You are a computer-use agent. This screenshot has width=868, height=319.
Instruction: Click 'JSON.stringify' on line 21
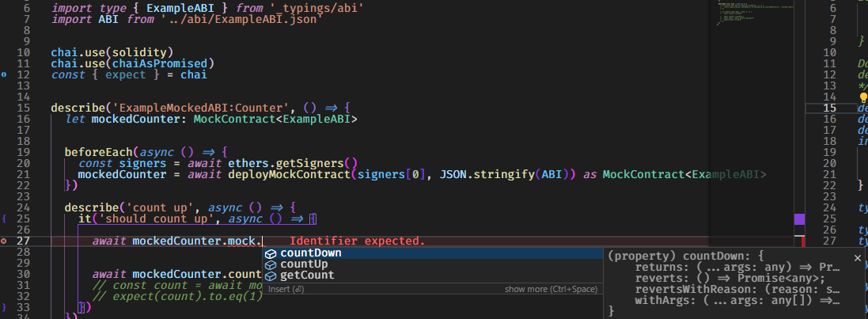(487, 174)
